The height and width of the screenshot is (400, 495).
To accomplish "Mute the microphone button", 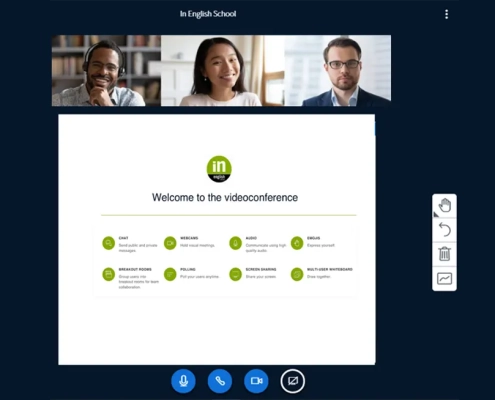I will pyautogui.click(x=183, y=381).
